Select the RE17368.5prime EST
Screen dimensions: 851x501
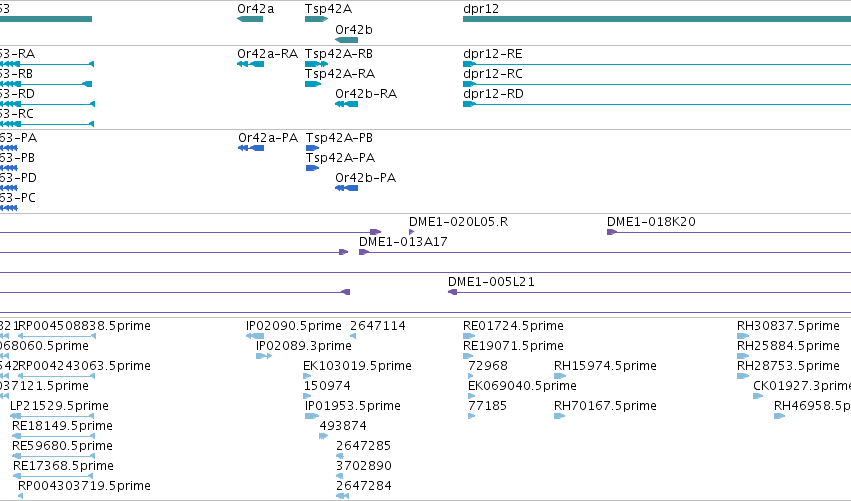[54, 477]
